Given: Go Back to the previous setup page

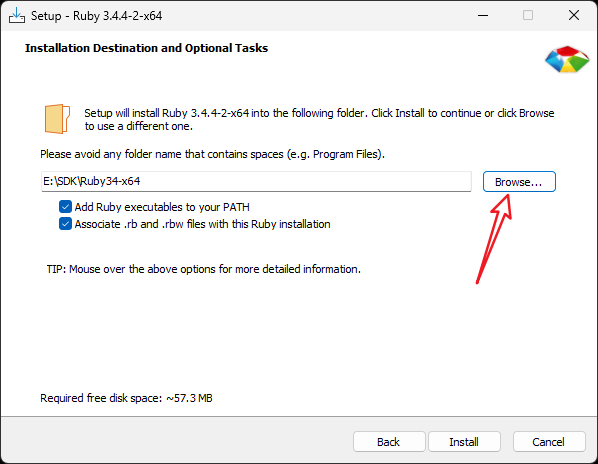Looking at the screenshot, I should [389, 442].
